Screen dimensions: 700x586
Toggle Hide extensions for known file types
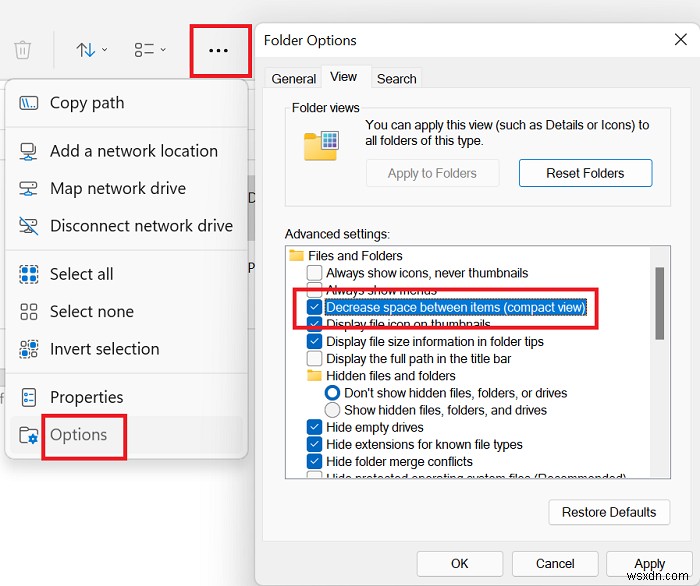click(x=314, y=444)
